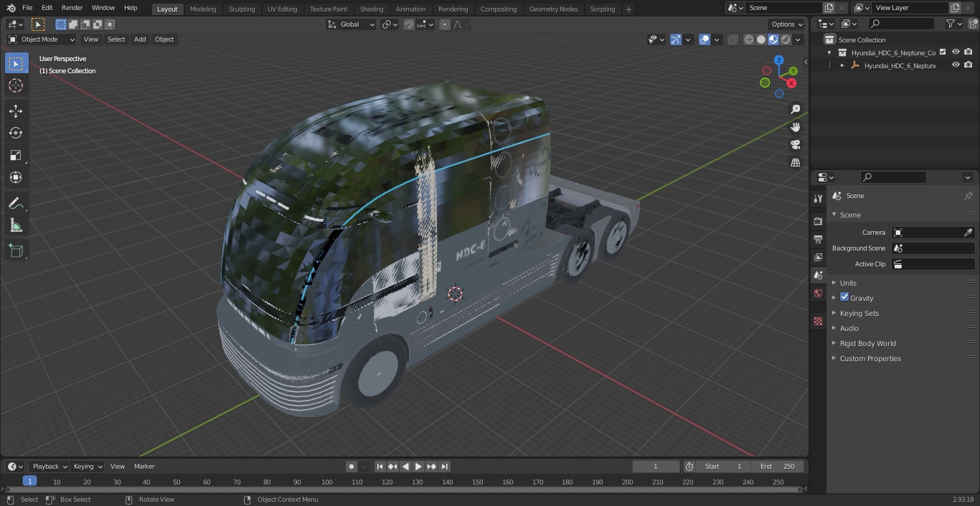
Task: Disable render camera for Hyundai_HDC_6_Neptune_Co collection
Action: [969, 52]
